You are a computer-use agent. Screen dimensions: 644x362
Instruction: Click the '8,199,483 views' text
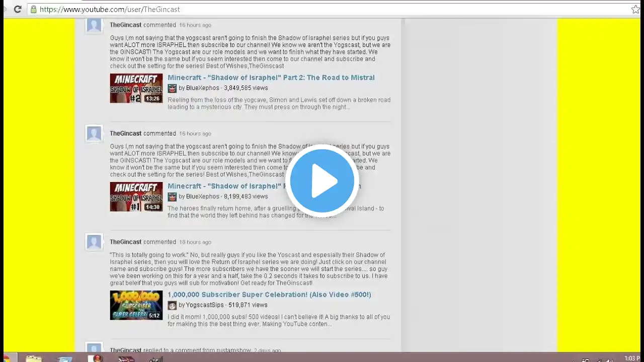[246, 197]
